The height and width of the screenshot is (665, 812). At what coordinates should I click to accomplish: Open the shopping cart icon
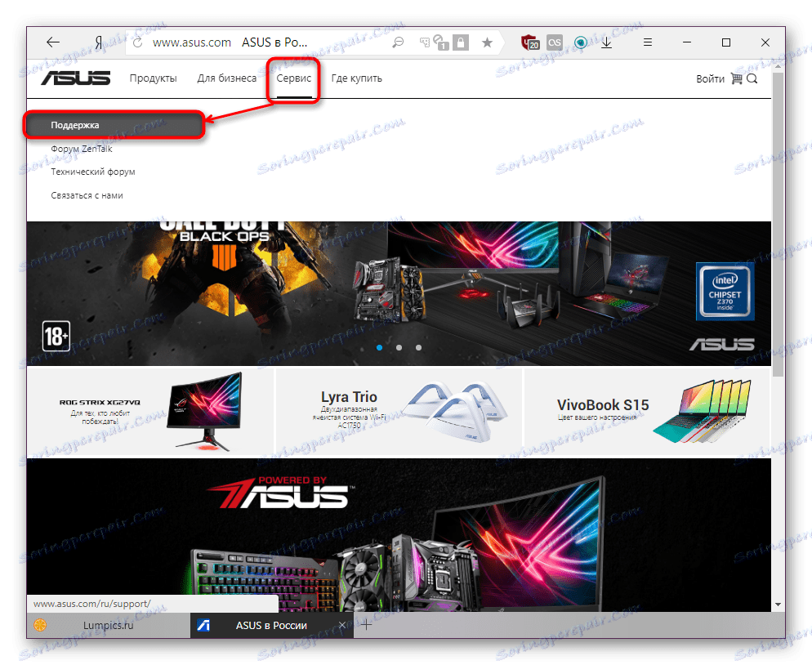coord(736,78)
